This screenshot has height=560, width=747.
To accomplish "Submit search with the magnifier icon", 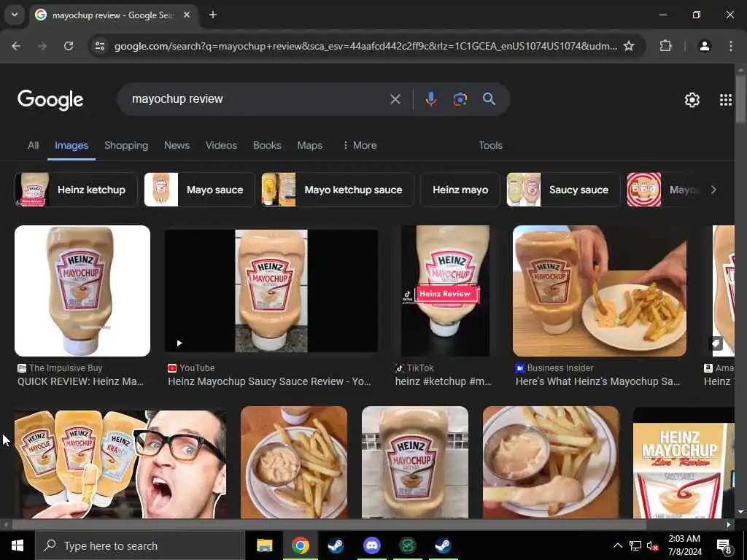I will tap(489, 99).
